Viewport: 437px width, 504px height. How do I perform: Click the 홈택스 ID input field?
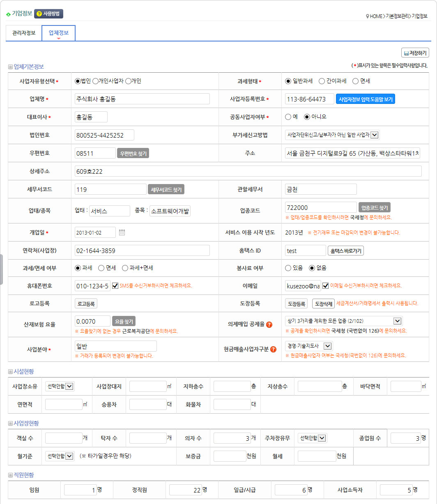(x=306, y=251)
